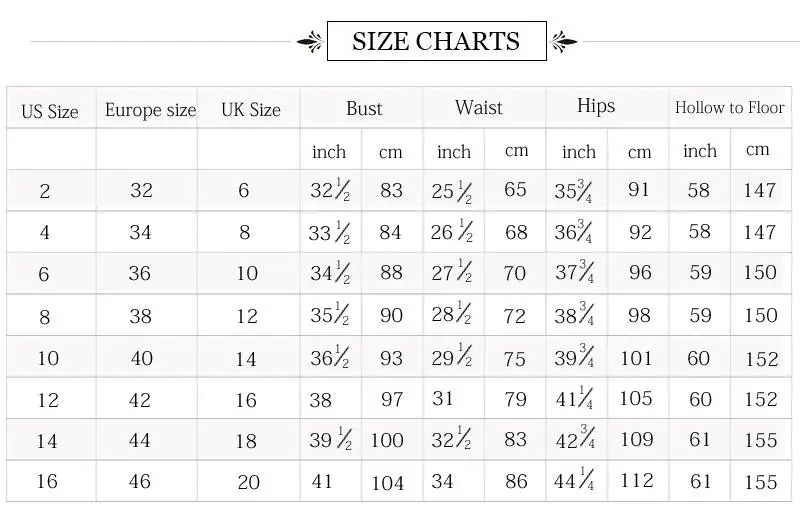Click bust value 38 inch
This screenshot has height=516, width=800.
[x=320, y=400]
